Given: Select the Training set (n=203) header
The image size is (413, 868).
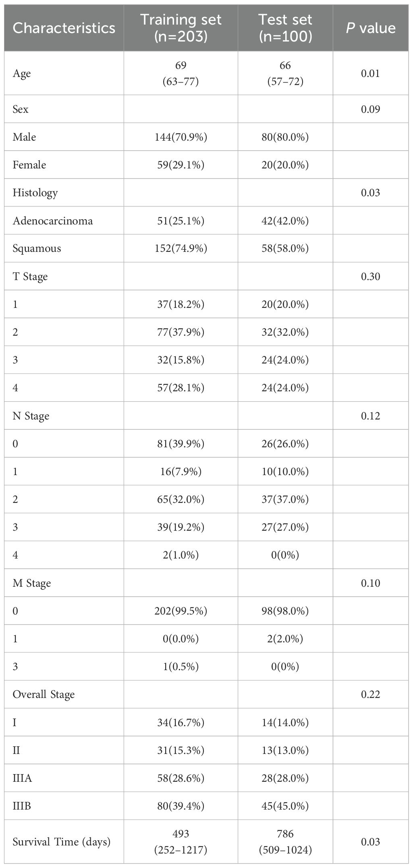Looking at the screenshot, I should tap(181, 28).
